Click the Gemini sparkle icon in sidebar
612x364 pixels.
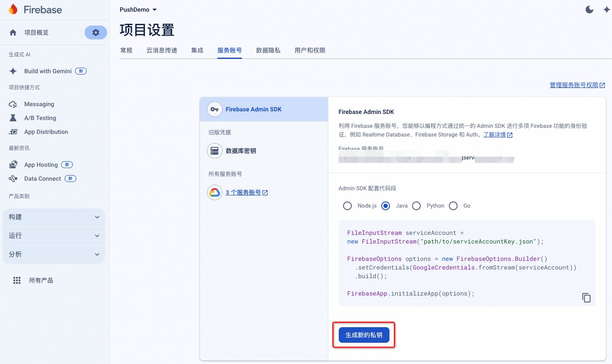click(13, 71)
